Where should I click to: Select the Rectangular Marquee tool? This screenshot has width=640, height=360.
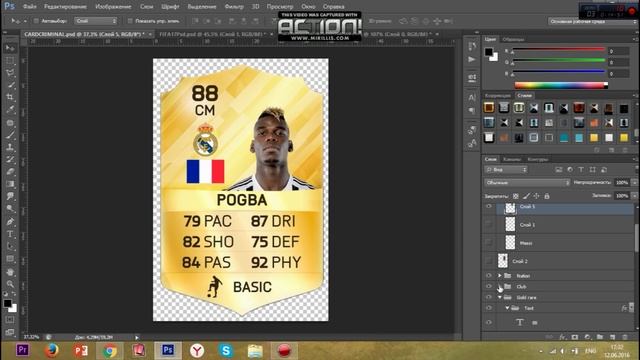(10, 61)
